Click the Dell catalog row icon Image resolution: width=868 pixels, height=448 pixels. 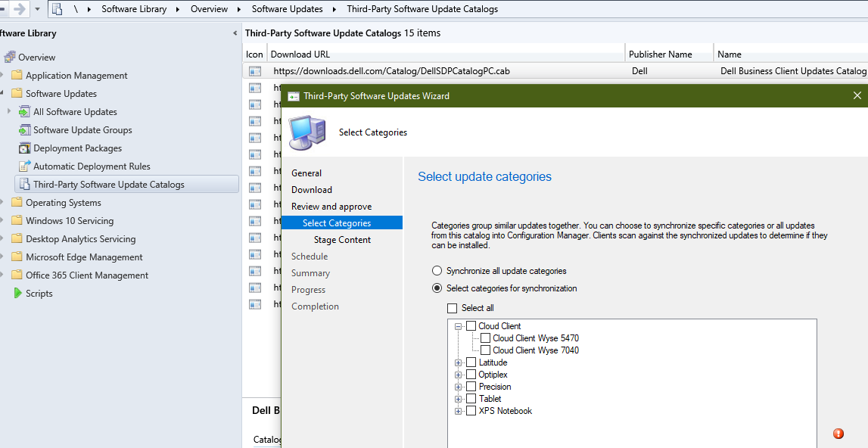click(254, 71)
